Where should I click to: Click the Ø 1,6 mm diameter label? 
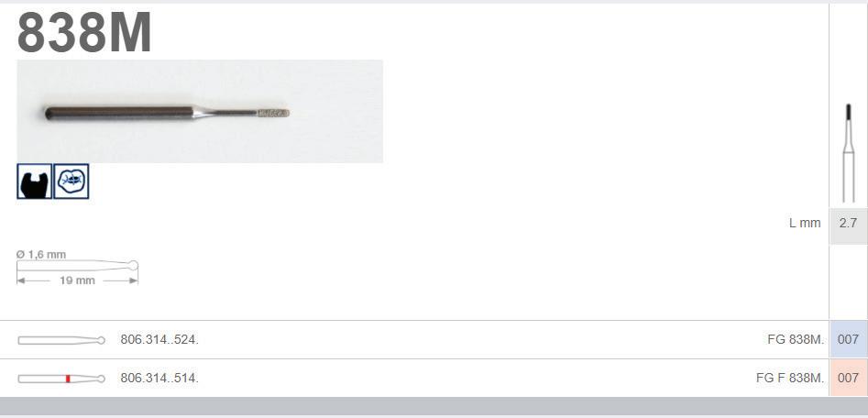tap(41, 255)
